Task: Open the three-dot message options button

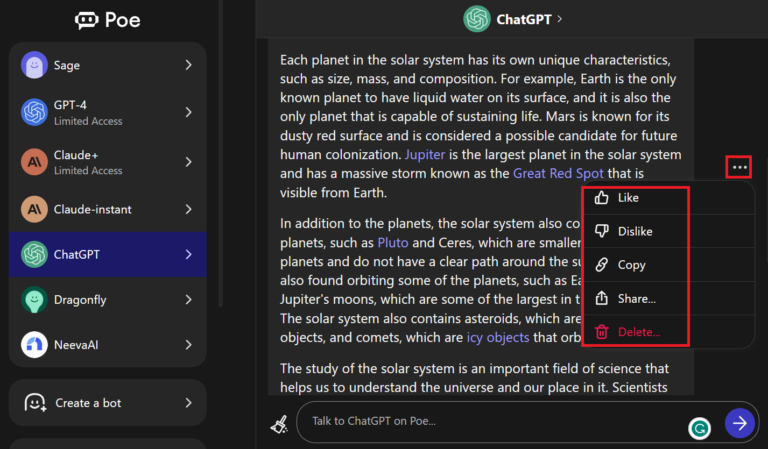Action: coord(739,167)
